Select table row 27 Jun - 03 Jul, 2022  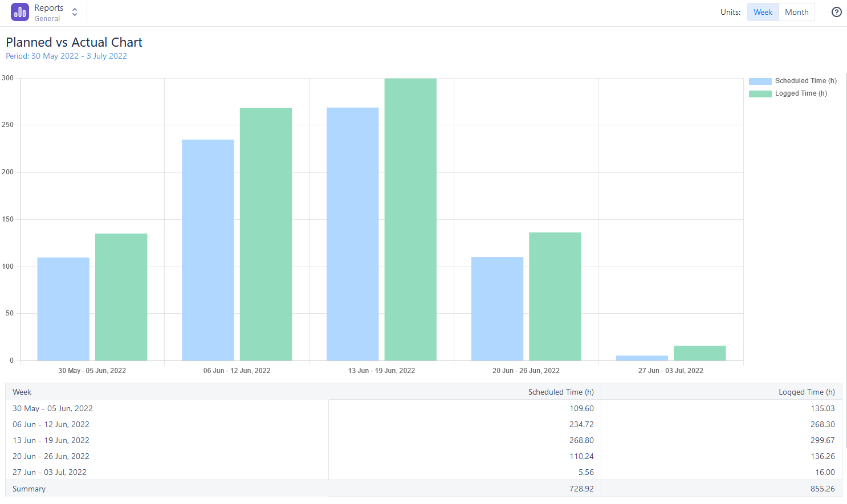coord(423,472)
